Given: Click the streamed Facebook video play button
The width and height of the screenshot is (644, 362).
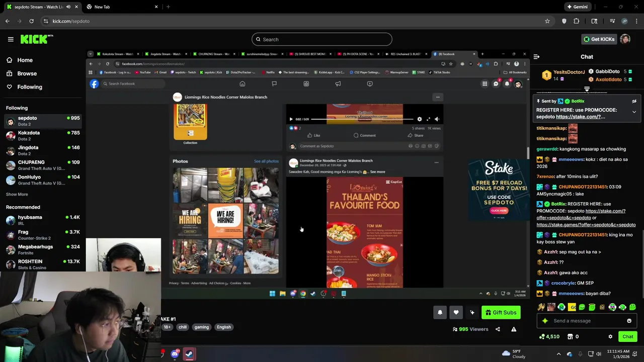Looking at the screenshot, I should point(291,119).
